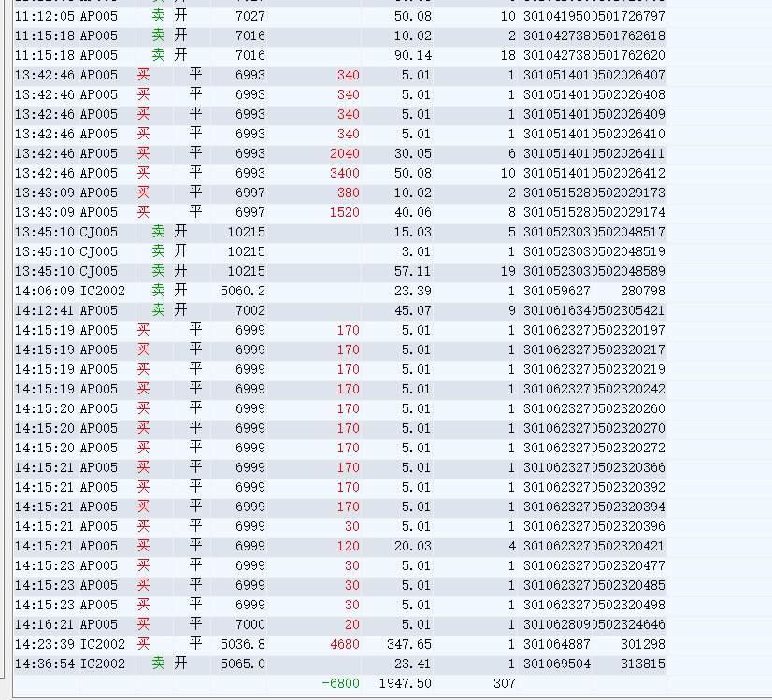Select the price 5060.2 cell
The image size is (772, 700).
pyautogui.click(x=243, y=292)
